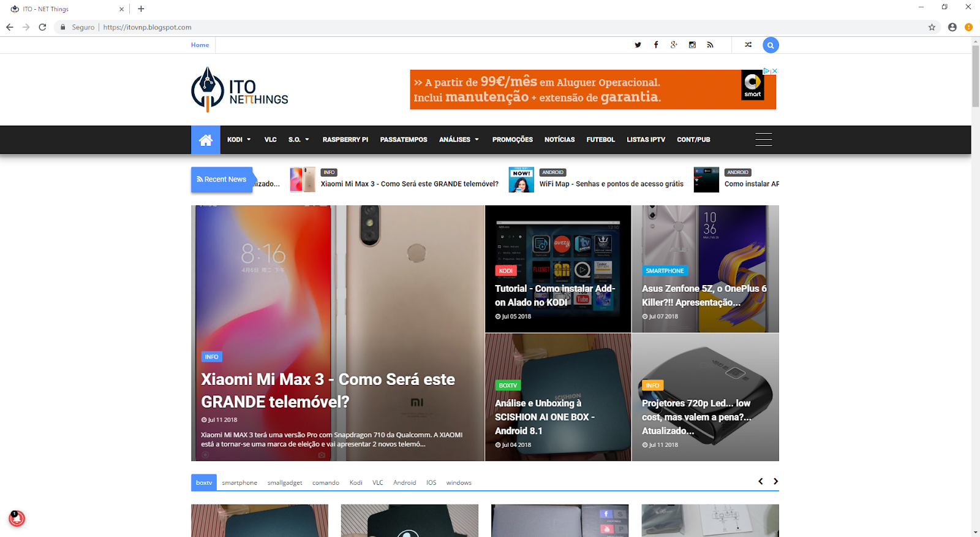980x537 pixels.
Task: Select the VLC category tab
Action: 378,483
